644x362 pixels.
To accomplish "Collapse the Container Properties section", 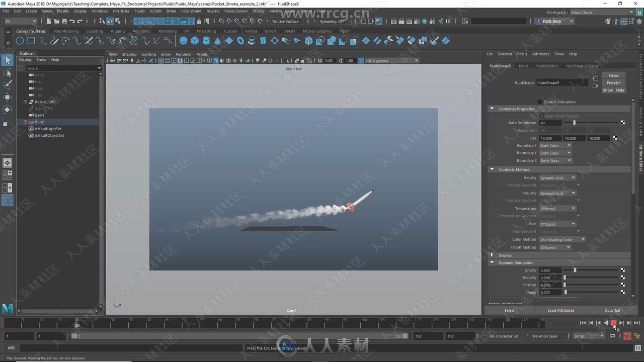I will tap(492, 109).
